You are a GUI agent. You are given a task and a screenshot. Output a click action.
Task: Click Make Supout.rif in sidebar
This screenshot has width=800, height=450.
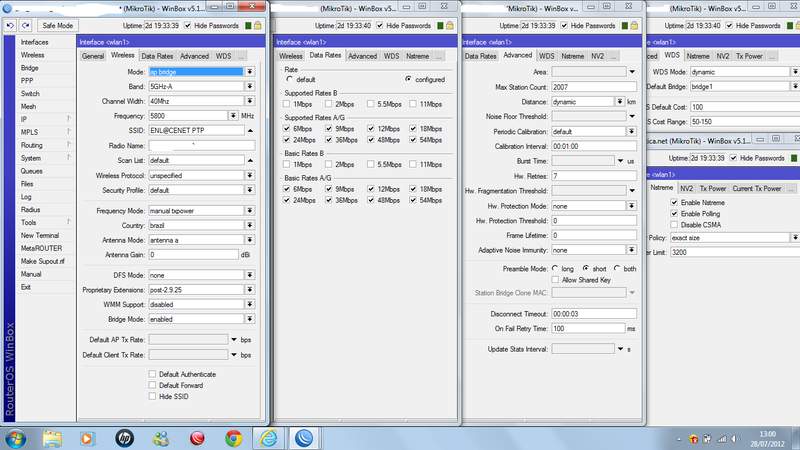coord(42,261)
